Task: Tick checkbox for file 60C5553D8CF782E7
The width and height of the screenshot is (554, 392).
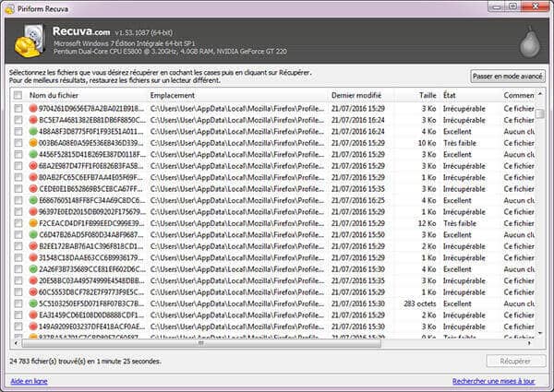Action: [18, 291]
